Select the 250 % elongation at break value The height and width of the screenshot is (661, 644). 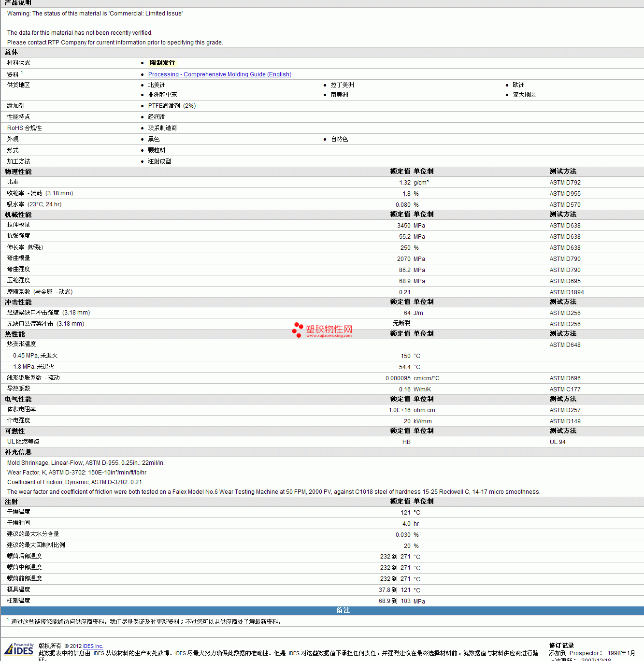pyautogui.click(x=410, y=248)
